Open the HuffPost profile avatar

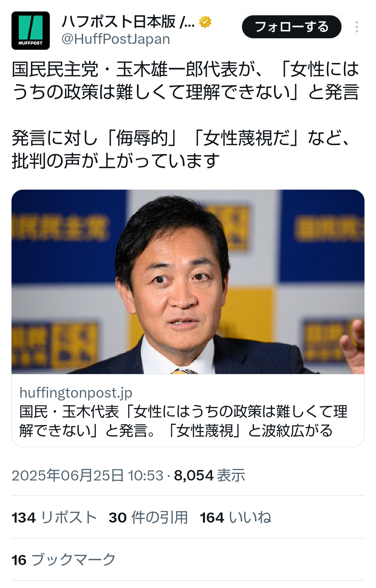pos(31,31)
